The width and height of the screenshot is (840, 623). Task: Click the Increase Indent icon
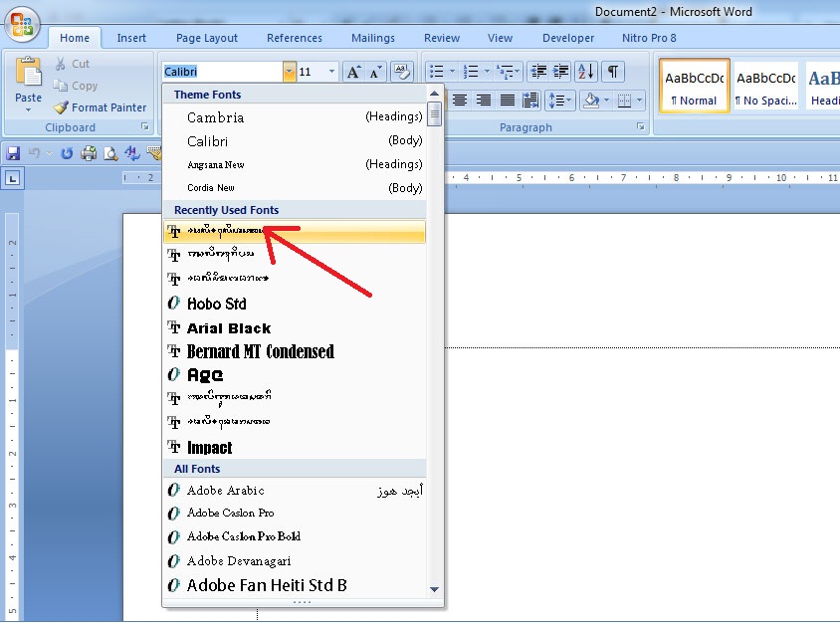point(561,72)
